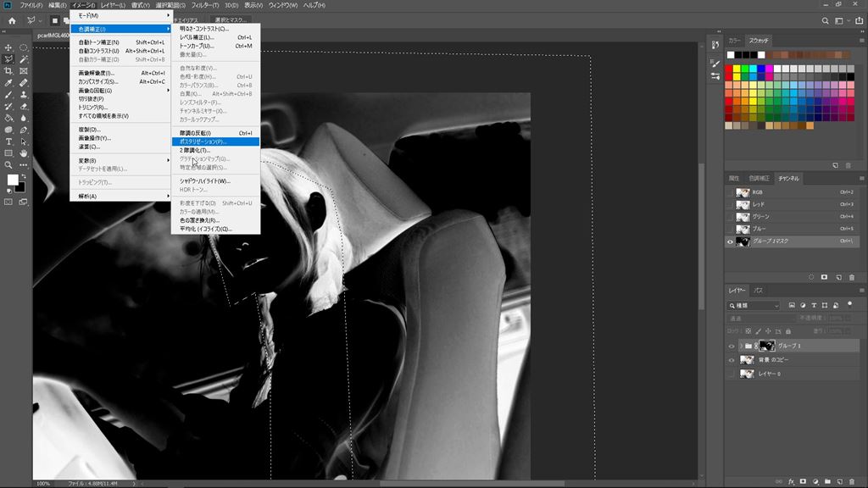Viewport: 868px width, 488px height.
Task: Hide the グループ 1 マスク channel
Action: (731, 241)
